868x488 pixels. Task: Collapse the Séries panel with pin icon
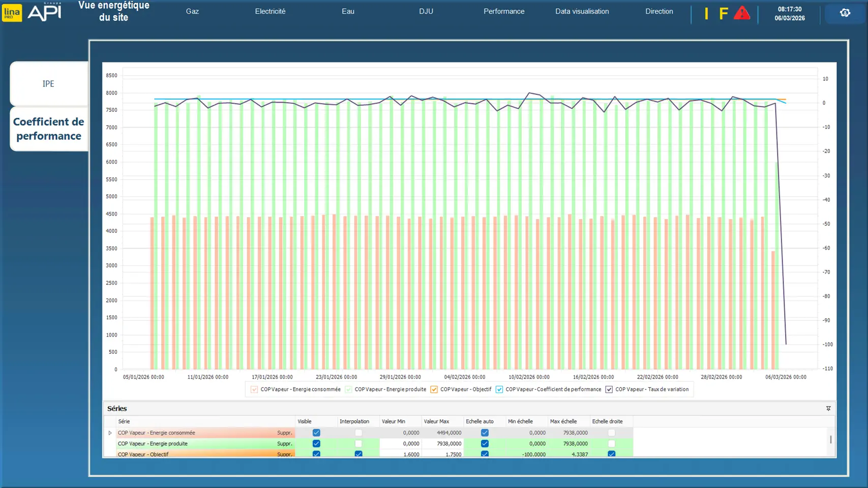(x=828, y=409)
